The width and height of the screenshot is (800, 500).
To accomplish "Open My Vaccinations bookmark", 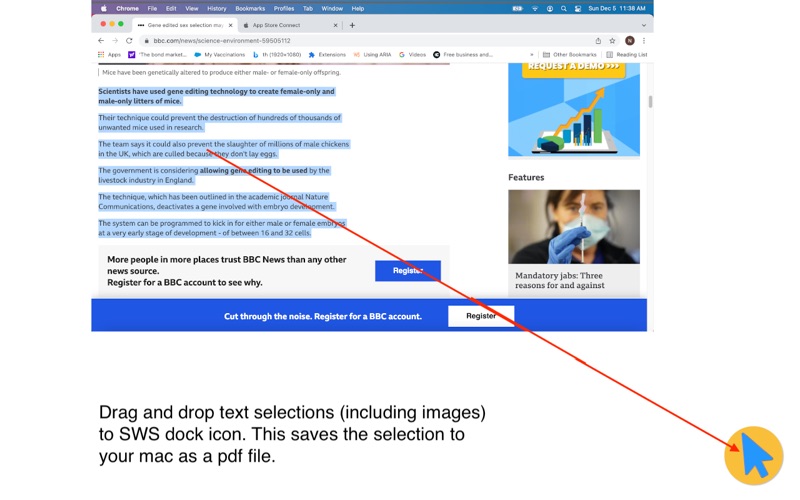I will pyautogui.click(x=219, y=55).
